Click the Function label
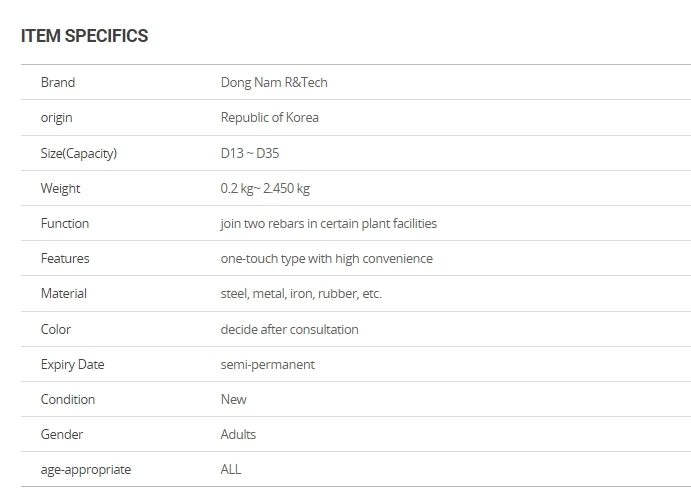 (x=65, y=223)
